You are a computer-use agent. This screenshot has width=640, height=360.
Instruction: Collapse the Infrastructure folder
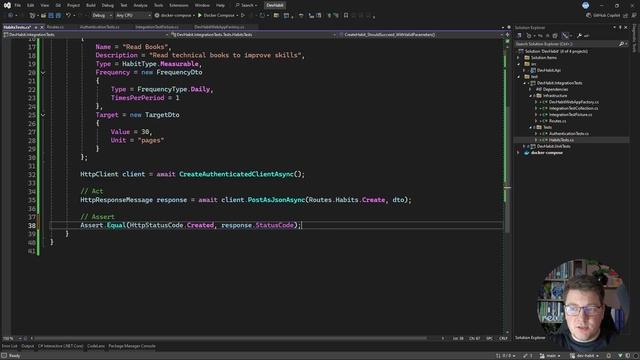click(x=531, y=96)
